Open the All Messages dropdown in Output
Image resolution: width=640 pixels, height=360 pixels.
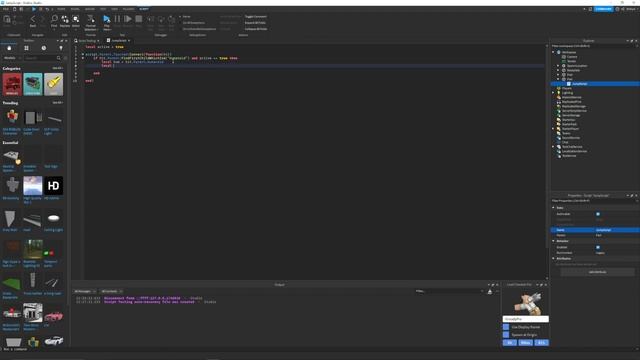pos(85,291)
